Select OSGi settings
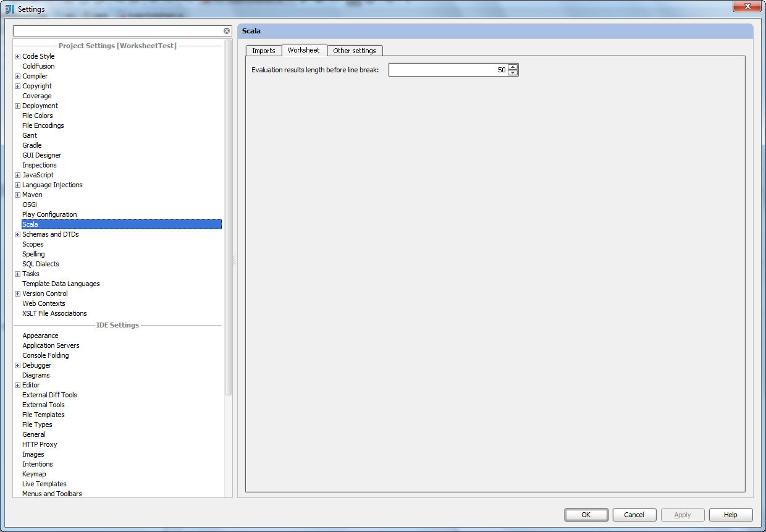This screenshot has height=532, width=766. click(30, 205)
